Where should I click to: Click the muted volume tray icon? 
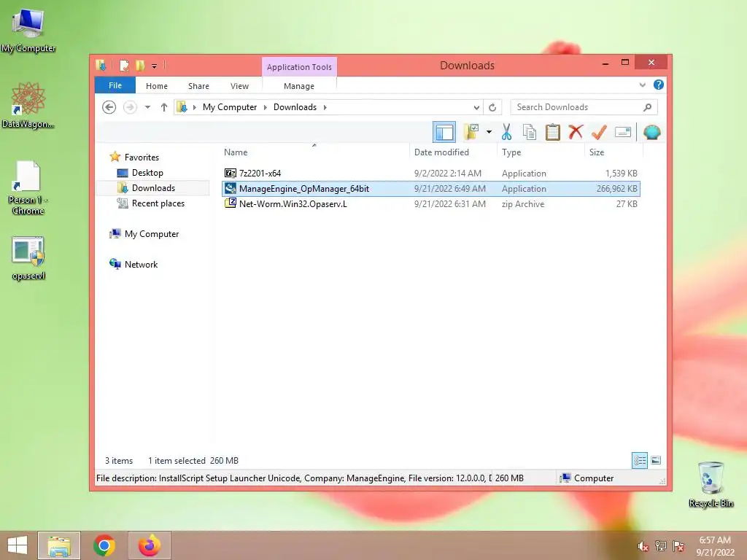(x=643, y=546)
